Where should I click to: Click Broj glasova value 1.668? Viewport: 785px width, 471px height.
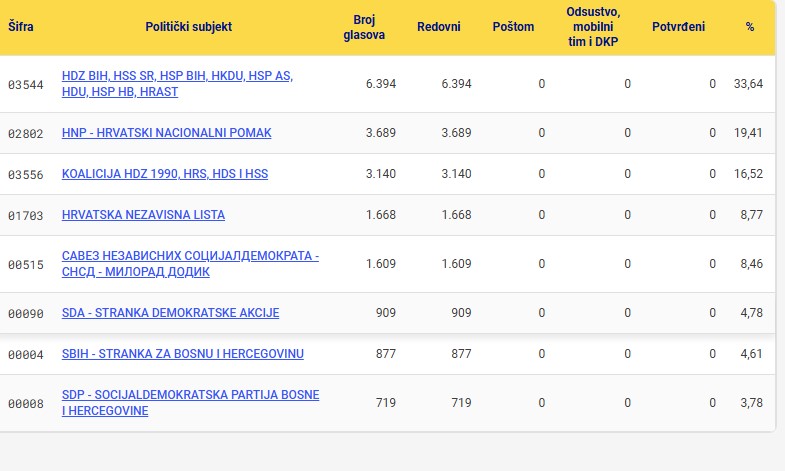click(x=380, y=215)
